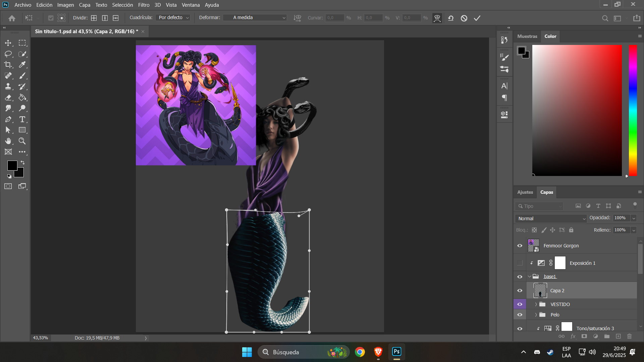Change warp orientation icon
This screenshot has width=644, height=362.
pyautogui.click(x=297, y=18)
